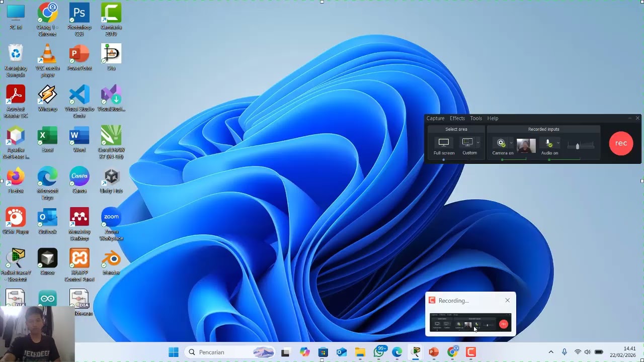Click the Pencarian taskbar search box
The height and width of the screenshot is (362, 644).
tap(229, 352)
